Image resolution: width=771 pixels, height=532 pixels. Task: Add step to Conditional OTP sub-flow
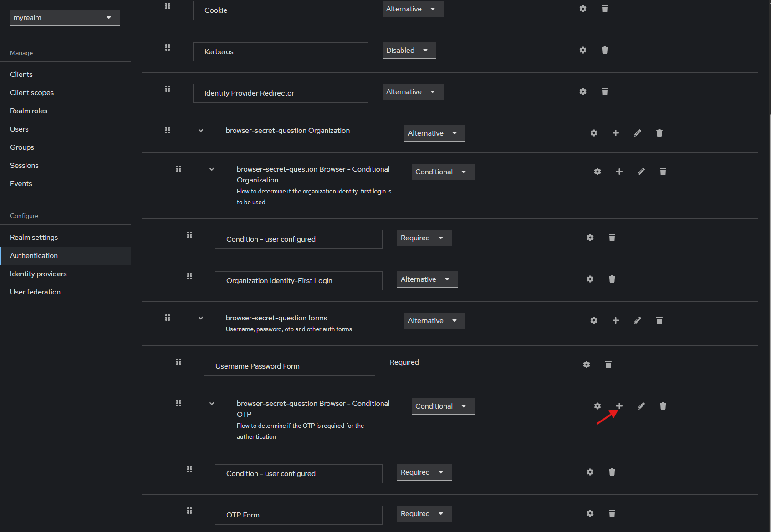pyautogui.click(x=619, y=406)
